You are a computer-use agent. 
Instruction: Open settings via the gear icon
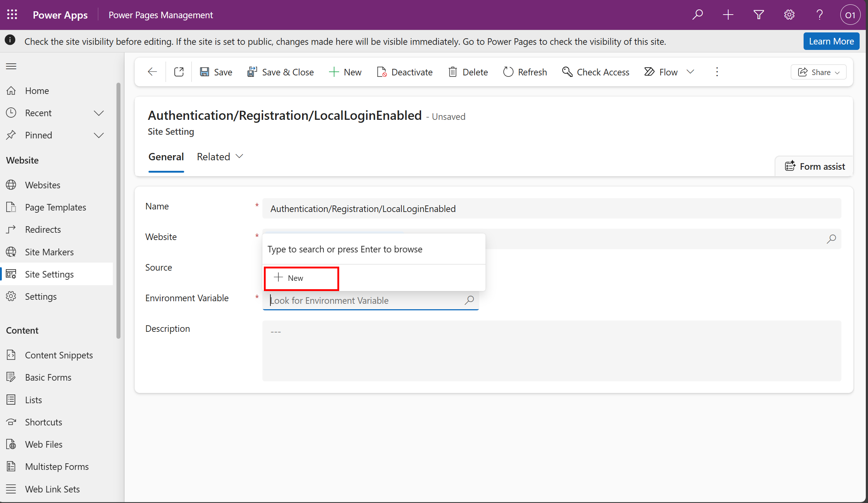point(789,15)
